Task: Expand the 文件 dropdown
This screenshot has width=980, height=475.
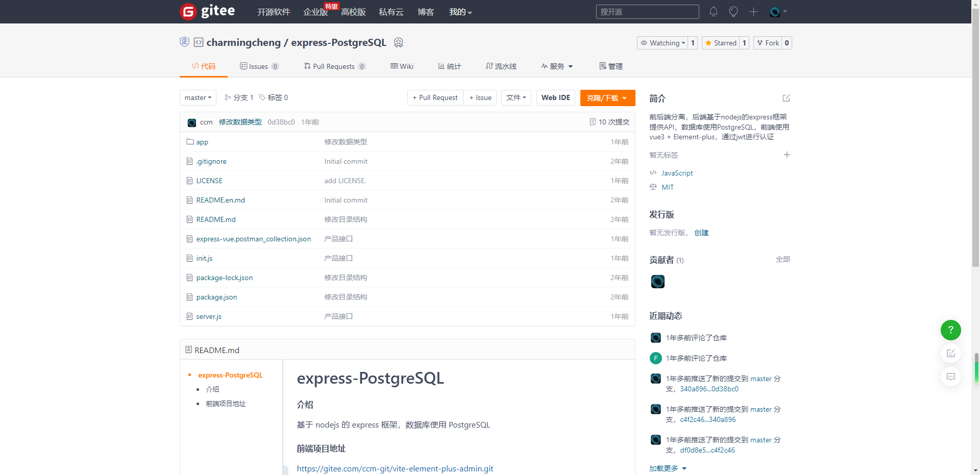Action: (x=516, y=98)
